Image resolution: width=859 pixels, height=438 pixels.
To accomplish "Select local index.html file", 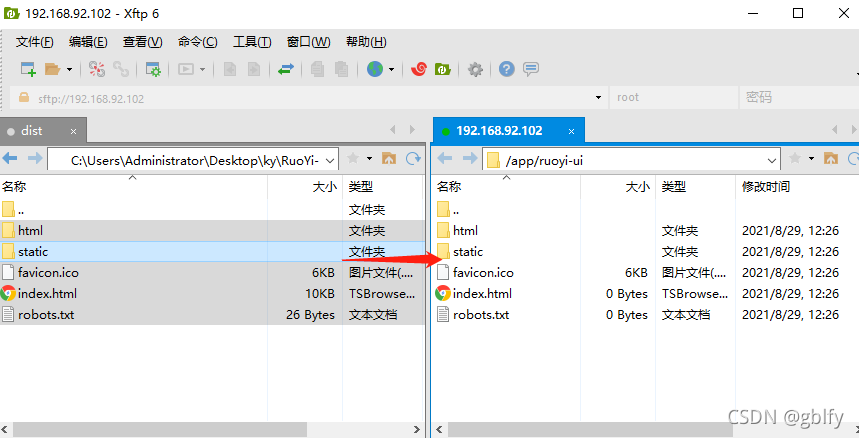I will pyautogui.click(x=213, y=293).
